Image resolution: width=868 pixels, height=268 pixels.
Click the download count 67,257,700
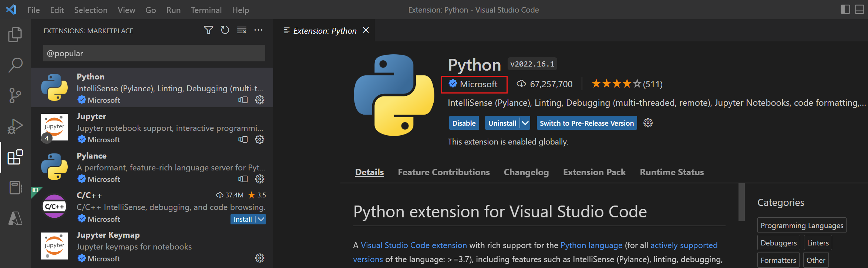[545, 84]
